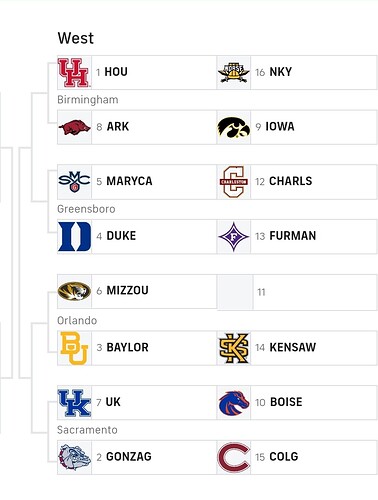Click the Kentucky UK logo
The image size is (378, 500).
click(x=74, y=403)
